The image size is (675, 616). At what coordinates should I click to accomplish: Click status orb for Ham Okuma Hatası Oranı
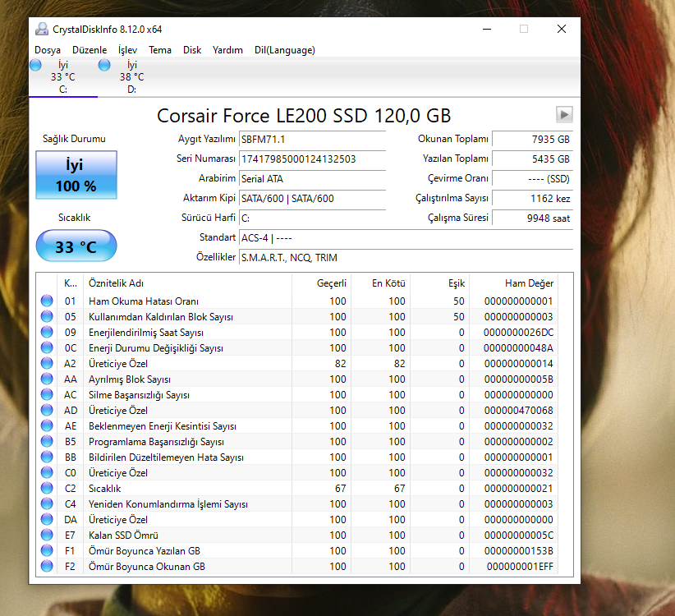[47, 301]
